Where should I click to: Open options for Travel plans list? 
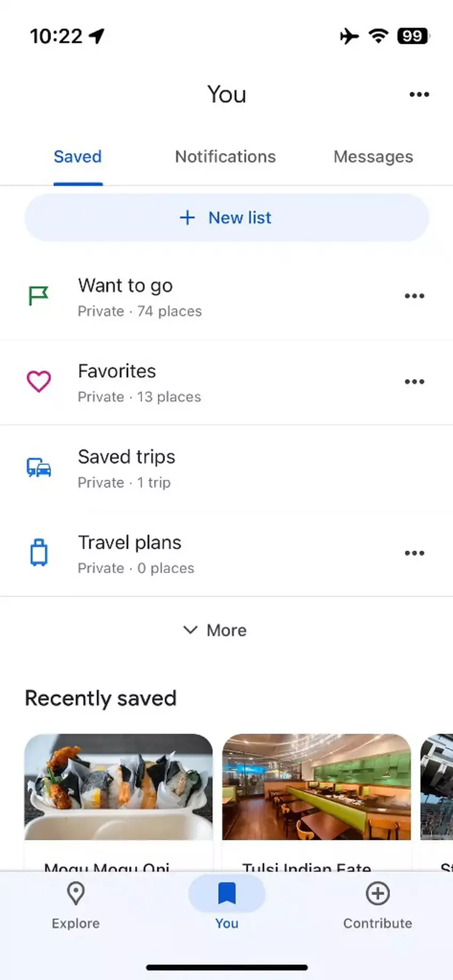pyautogui.click(x=414, y=553)
